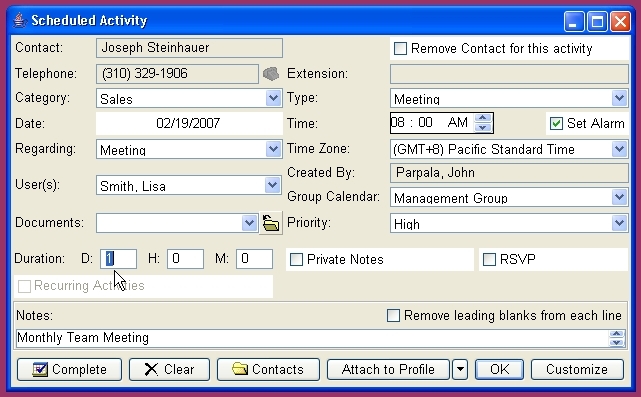
Task: Maximize the Scheduled Activity window
Action: tap(597, 21)
